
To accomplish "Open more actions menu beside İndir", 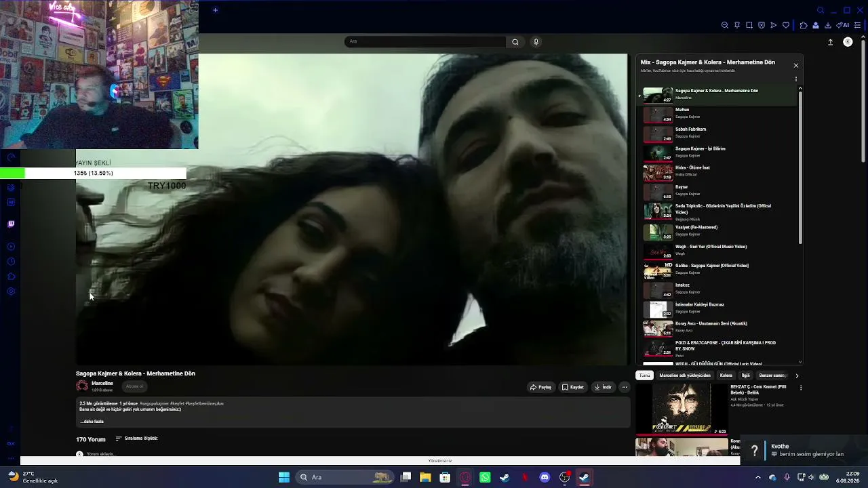I will [625, 387].
